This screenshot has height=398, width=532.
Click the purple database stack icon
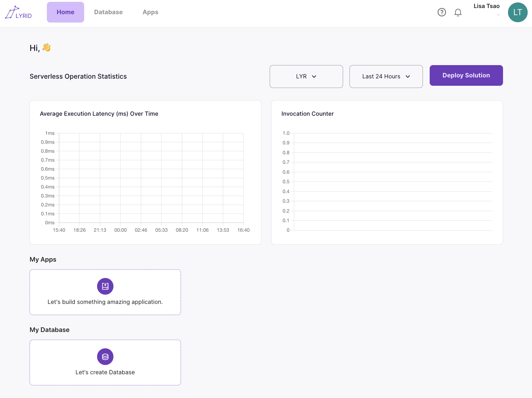point(105,357)
